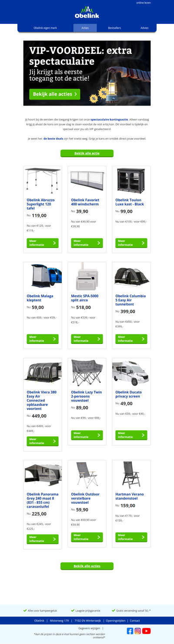Click arrow on Hartman Verano info button
The image size is (174, 644).
[x=143, y=537]
